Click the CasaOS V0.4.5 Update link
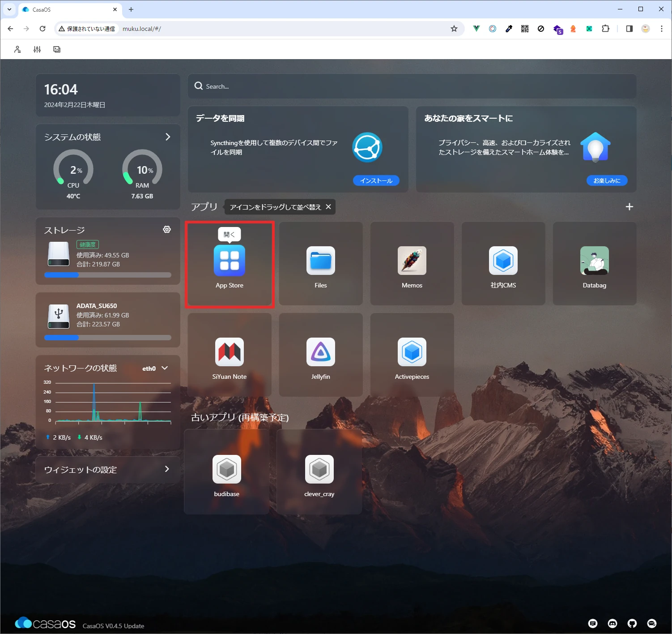This screenshot has height=634, width=672. click(x=113, y=625)
